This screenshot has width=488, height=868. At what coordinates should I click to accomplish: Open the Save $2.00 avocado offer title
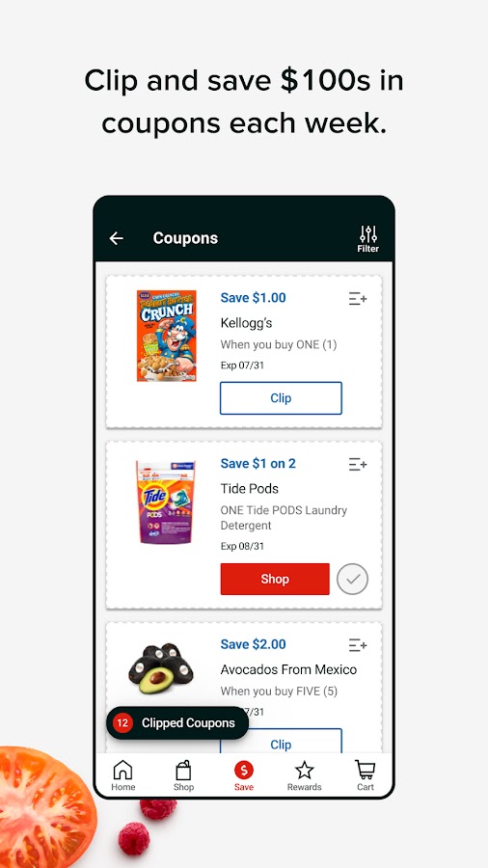pyautogui.click(x=253, y=644)
